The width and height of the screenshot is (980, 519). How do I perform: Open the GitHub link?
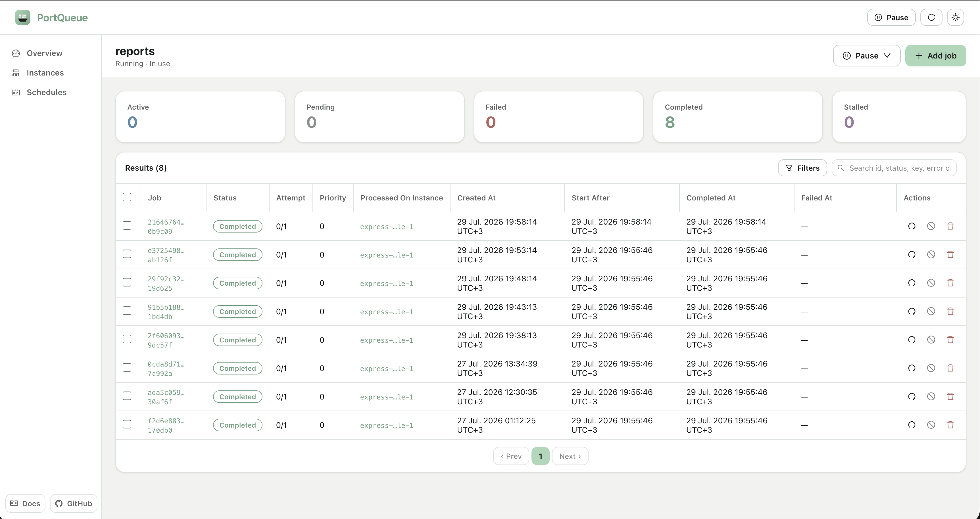click(x=73, y=503)
